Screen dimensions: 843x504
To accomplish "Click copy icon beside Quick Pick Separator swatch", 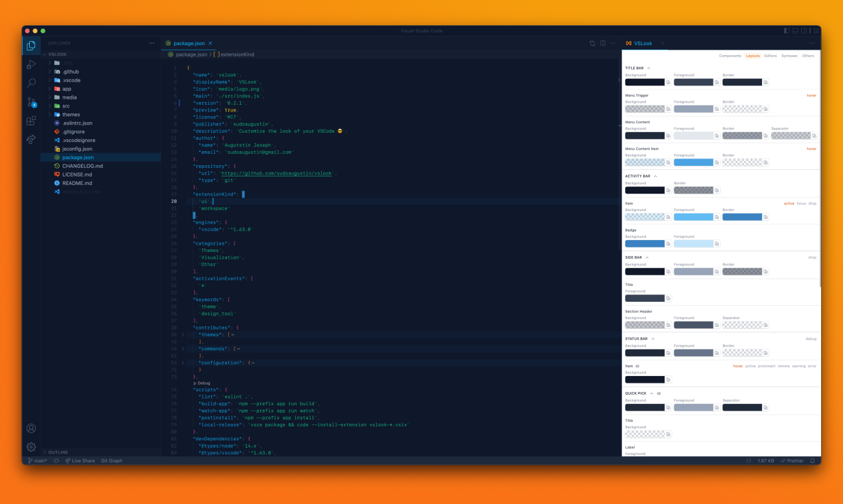I will coord(765,407).
